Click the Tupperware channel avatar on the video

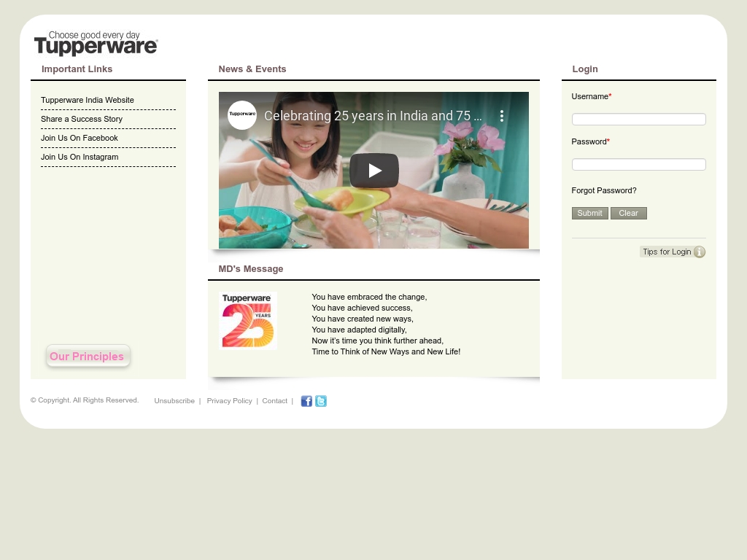click(242, 114)
